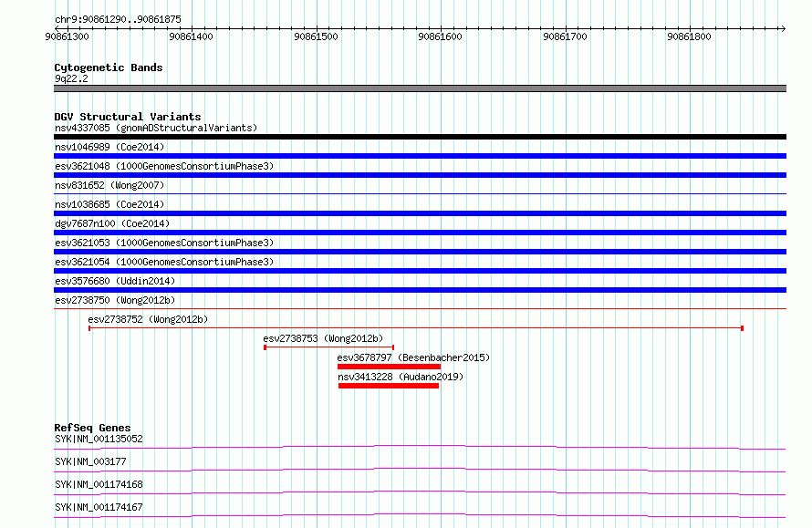The width and height of the screenshot is (812, 528).
Task: Click ruler position 90861700
Action: coord(565,36)
